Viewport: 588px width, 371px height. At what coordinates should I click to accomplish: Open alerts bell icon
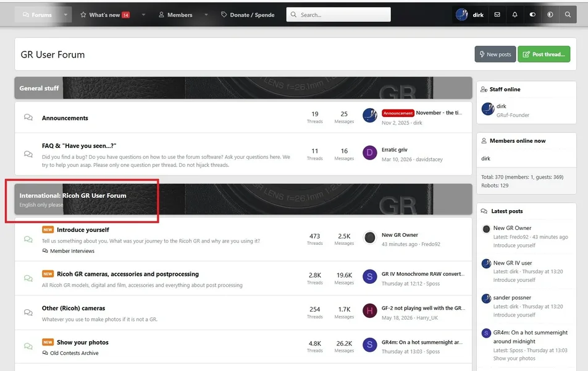515,15
